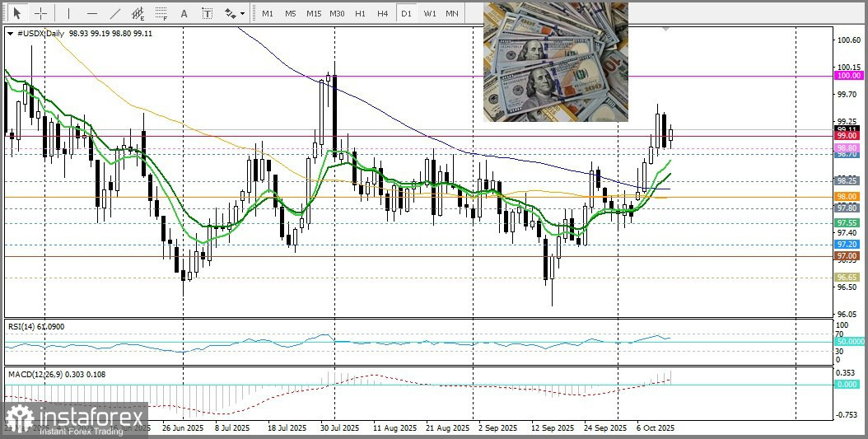Select the magenta 100.00 price level label
This screenshot has height=439, width=868.
pos(847,76)
